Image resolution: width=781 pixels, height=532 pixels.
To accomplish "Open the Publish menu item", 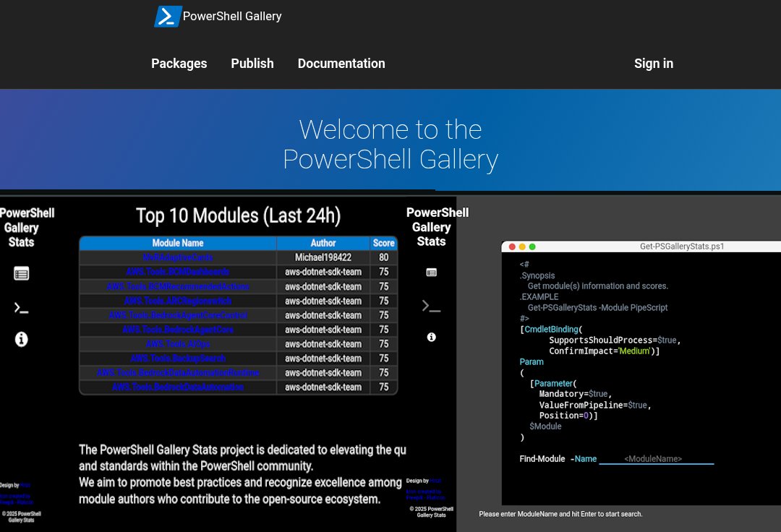I will pyautogui.click(x=252, y=63).
